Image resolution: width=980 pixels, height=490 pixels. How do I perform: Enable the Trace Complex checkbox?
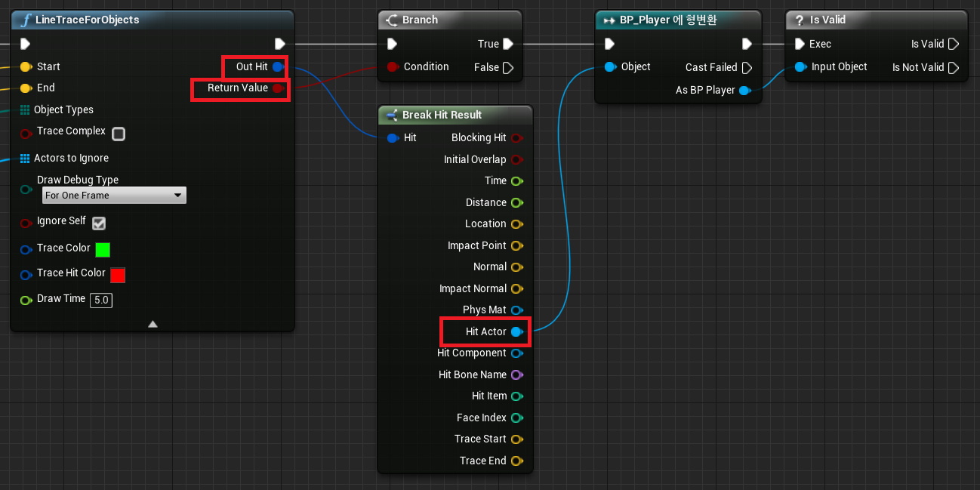[119, 134]
